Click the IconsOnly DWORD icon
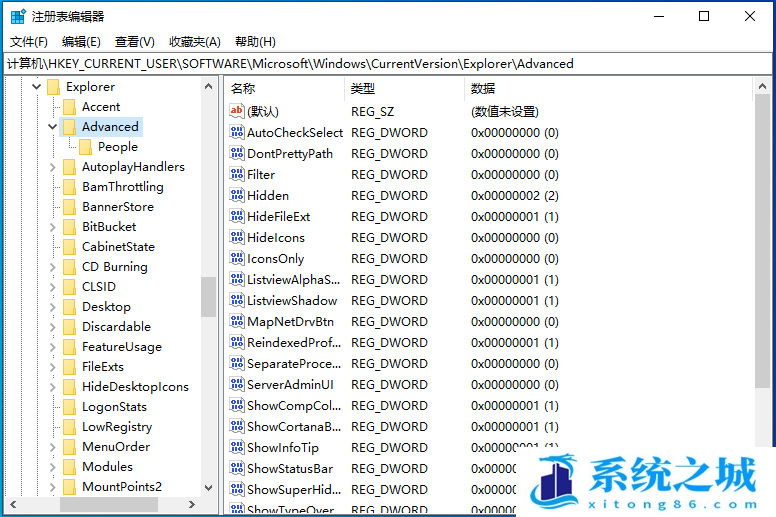The width and height of the screenshot is (776, 517). 237,258
